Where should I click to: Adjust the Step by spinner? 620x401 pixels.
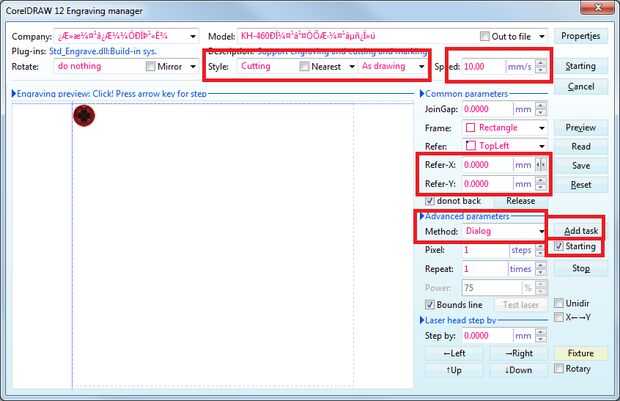click(x=541, y=336)
